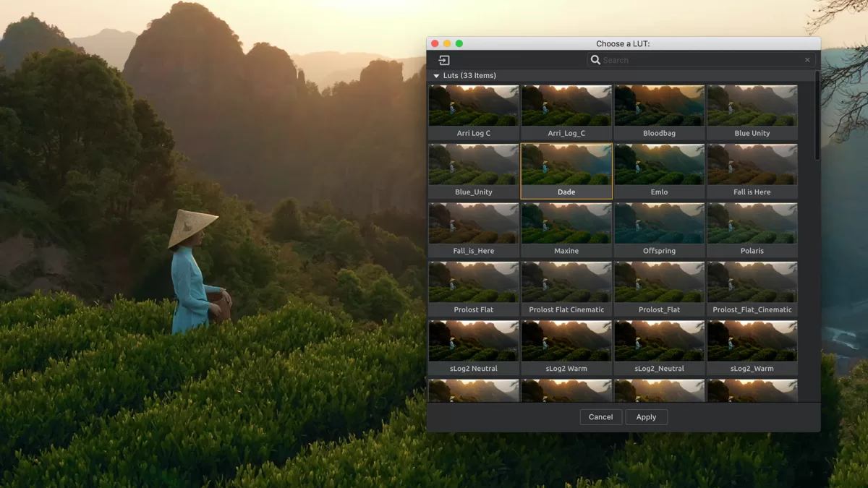Click the search magnifier icon
This screenshot has width=868, height=488.
[x=595, y=60]
